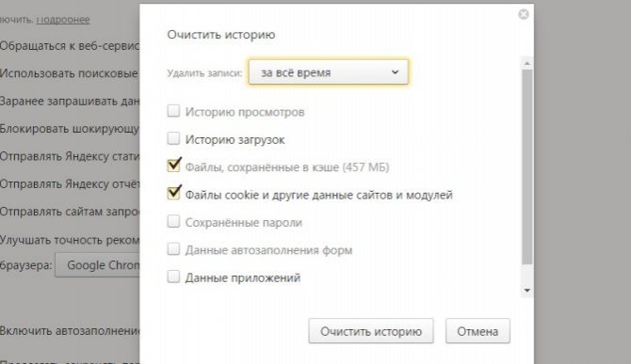631x364 pixels.
Task: Open the Google Chrome browser dropdown behind dialog
Action: [x=97, y=265]
